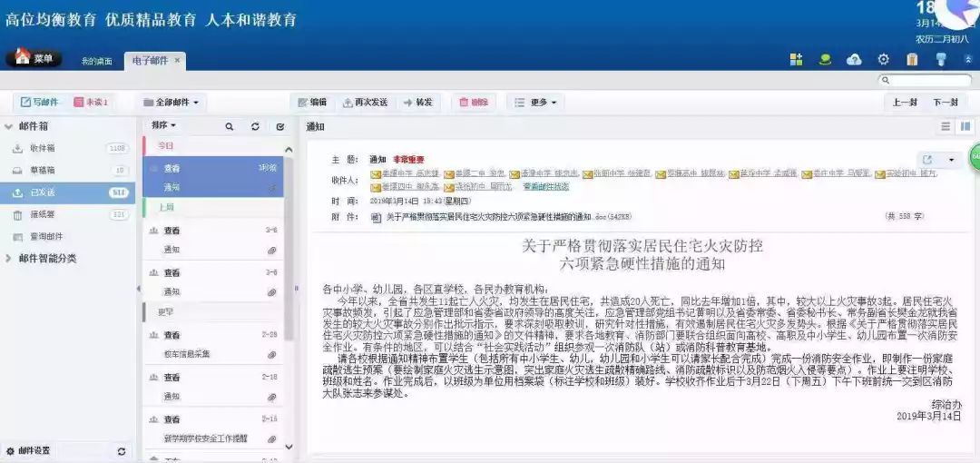Open the dropdown arrow beside new-window icon
The height and width of the screenshot is (463, 980).
tap(951, 160)
